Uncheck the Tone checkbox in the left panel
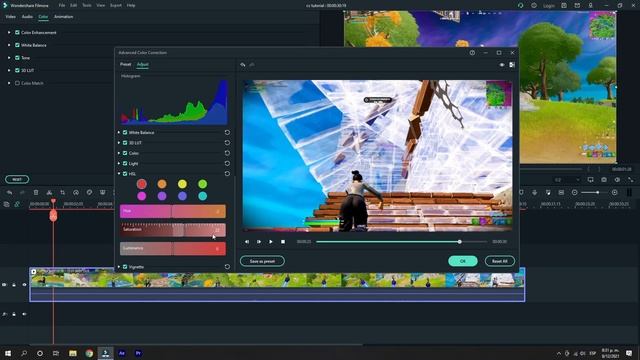Viewport: 640px width, 360px height. pyautogui.click(x=17, y=58)
